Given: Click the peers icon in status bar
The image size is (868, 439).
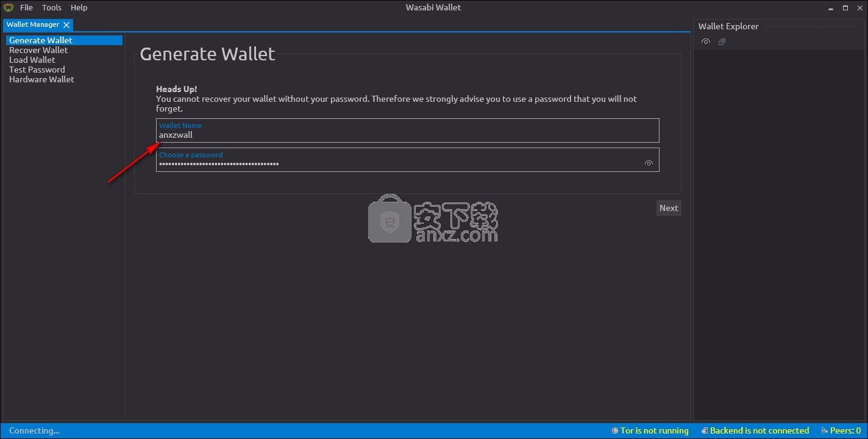Looking at the screenshot, I should pyautogui.click(x=825, y=430).
